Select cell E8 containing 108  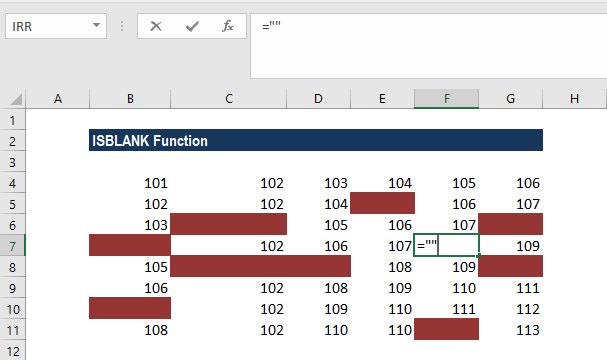tap(382, 266)
